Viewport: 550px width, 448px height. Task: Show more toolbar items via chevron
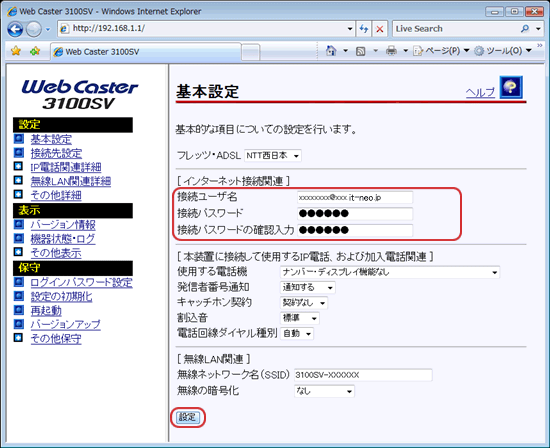click(x=540, y=46)
